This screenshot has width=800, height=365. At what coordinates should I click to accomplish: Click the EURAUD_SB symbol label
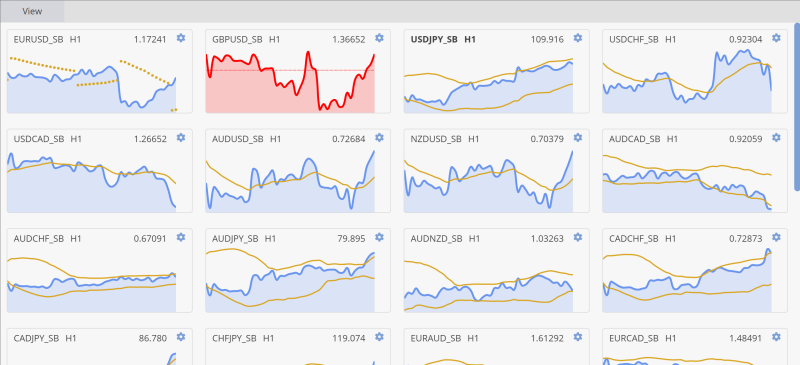[x=436, y=338]
